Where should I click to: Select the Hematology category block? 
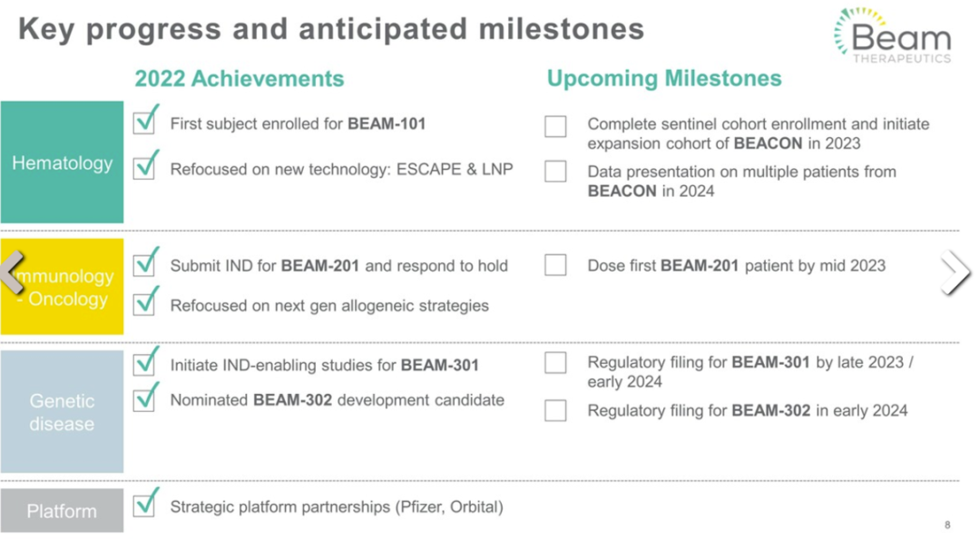(x=62, y=162)
